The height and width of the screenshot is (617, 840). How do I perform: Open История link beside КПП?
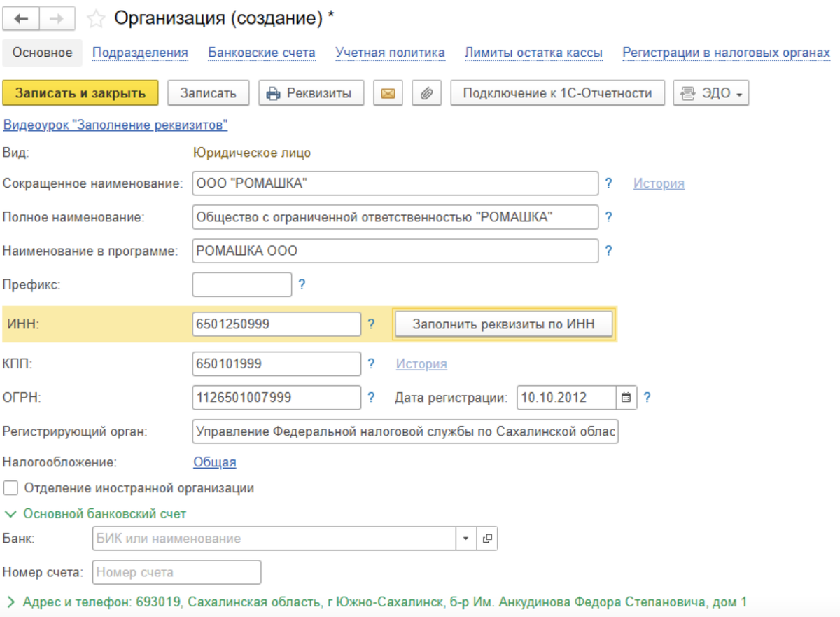tap(421, 364)
